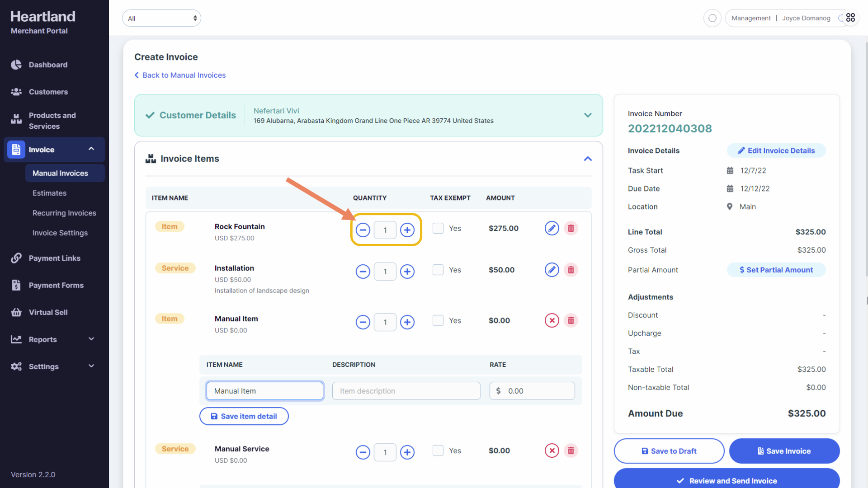
Task: Click the edit pencil for Rock Fountain
Action: point(552,229)
